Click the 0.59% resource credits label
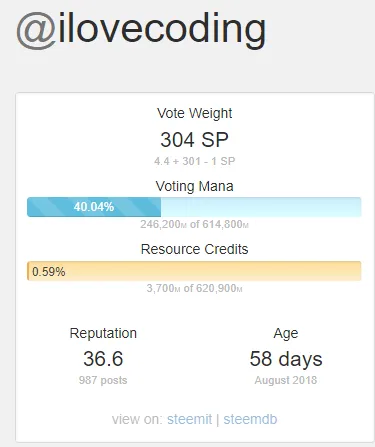The width and height of the screenshot is (375, 447). click(x=49, y=272)
